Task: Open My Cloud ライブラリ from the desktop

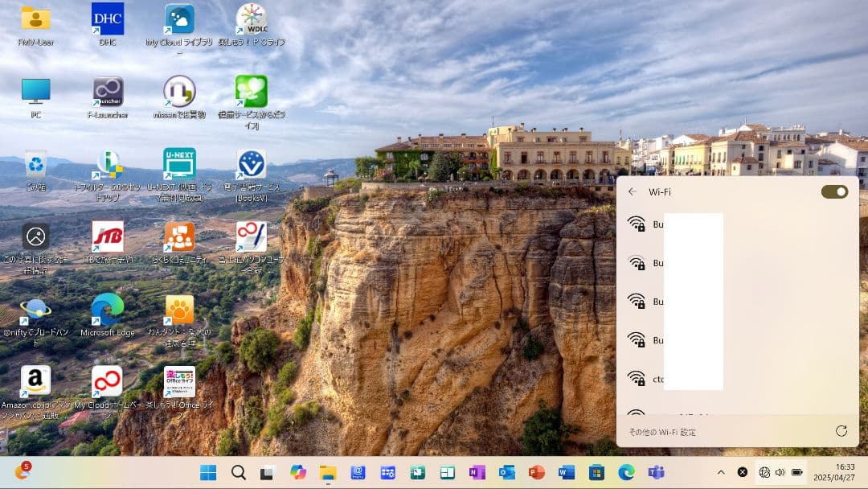Action: click(178, 18)
